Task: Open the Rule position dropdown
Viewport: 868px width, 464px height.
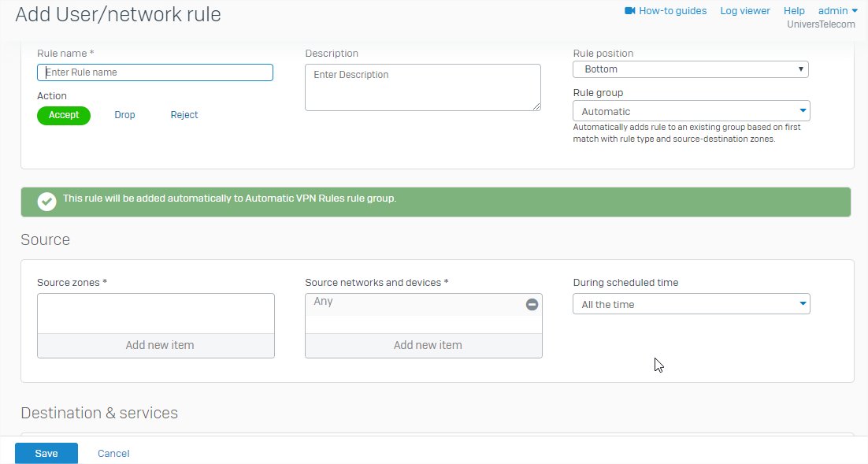Action: tap(691, 69)
